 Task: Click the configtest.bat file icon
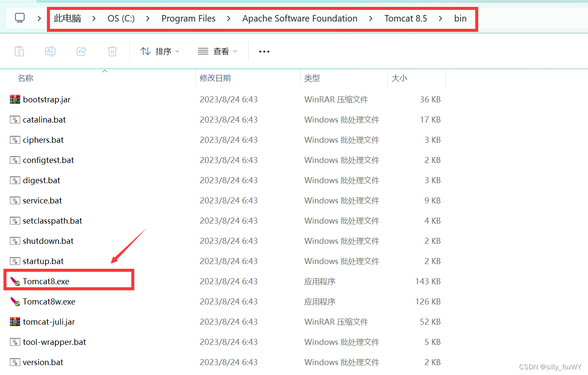coord(15,160)
